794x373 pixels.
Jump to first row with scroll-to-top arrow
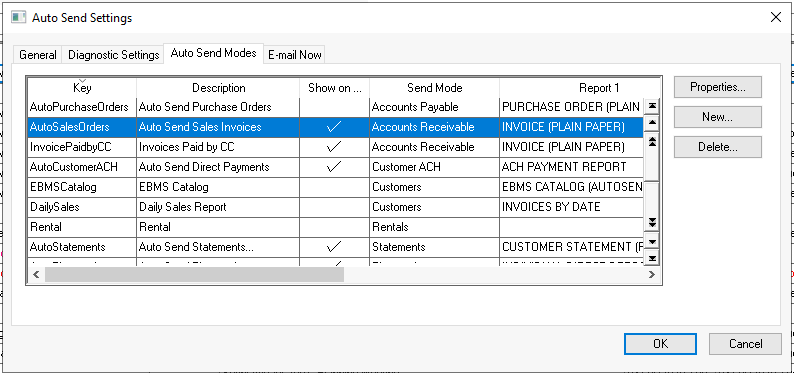652,105
